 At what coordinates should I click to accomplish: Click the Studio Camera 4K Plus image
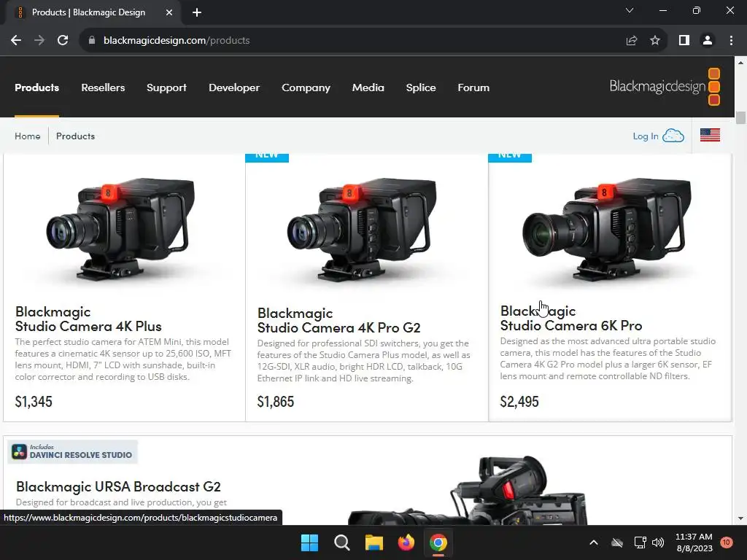[121, 230]
